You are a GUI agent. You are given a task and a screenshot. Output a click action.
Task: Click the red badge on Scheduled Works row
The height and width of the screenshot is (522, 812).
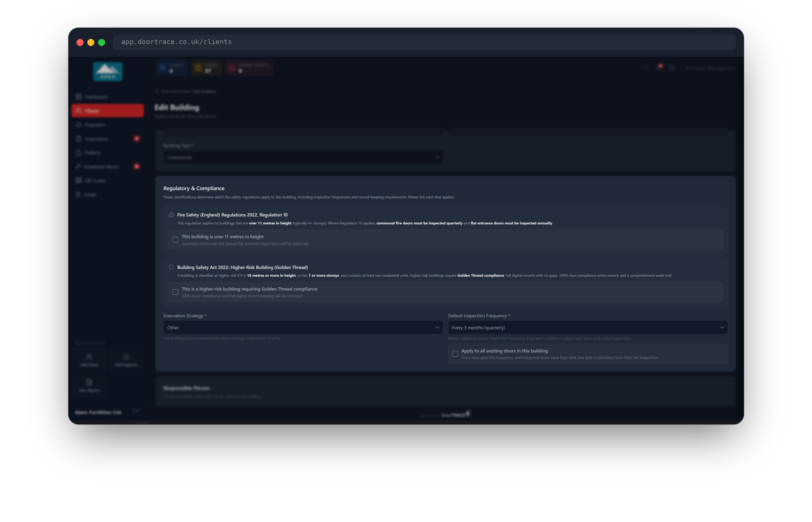(137, 166)
